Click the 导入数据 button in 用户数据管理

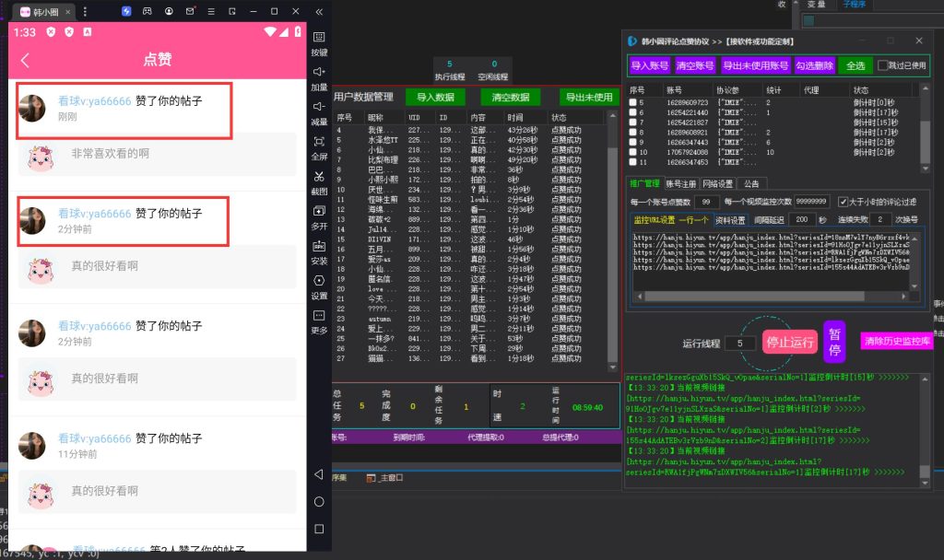click(x=436, y=97)
